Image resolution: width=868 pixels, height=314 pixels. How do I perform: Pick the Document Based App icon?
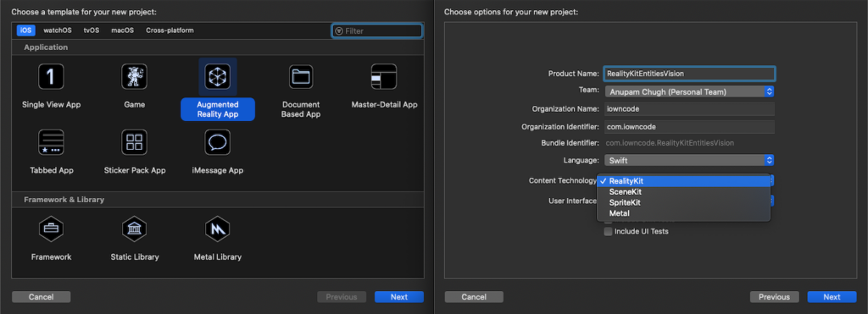tap(301, 76)
